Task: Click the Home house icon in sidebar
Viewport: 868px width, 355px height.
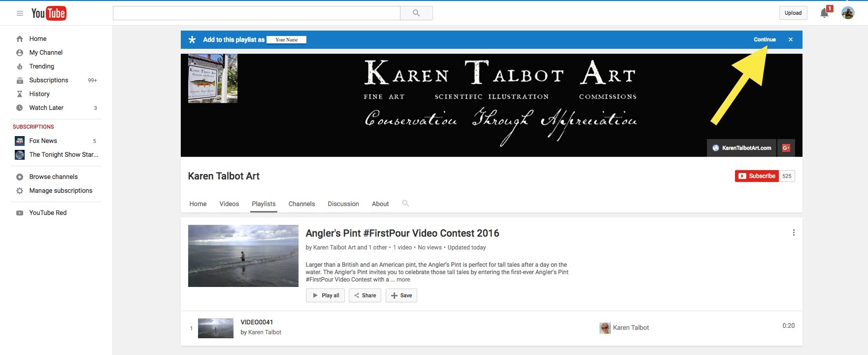Action: click(x=20, y=39)
